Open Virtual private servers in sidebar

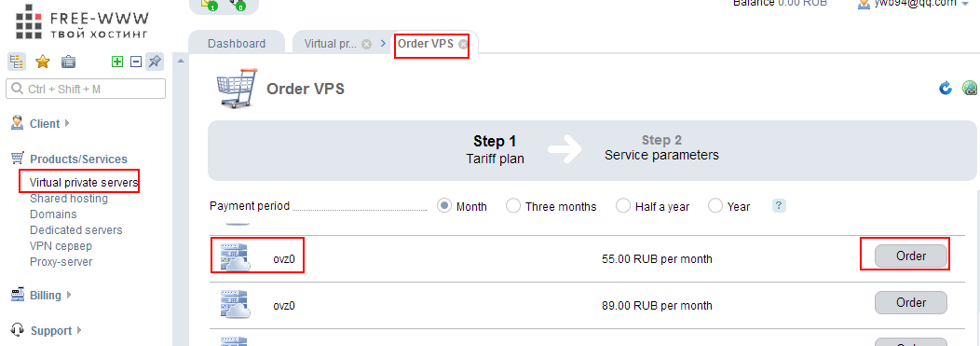[85, 183]
